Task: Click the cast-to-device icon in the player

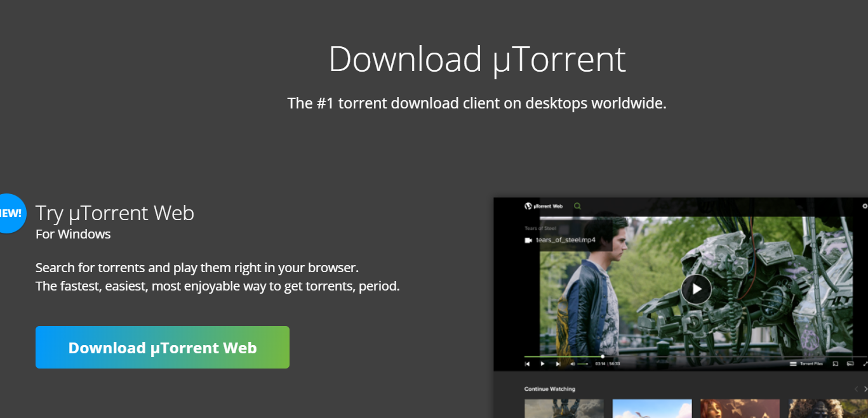Action: 836,364
